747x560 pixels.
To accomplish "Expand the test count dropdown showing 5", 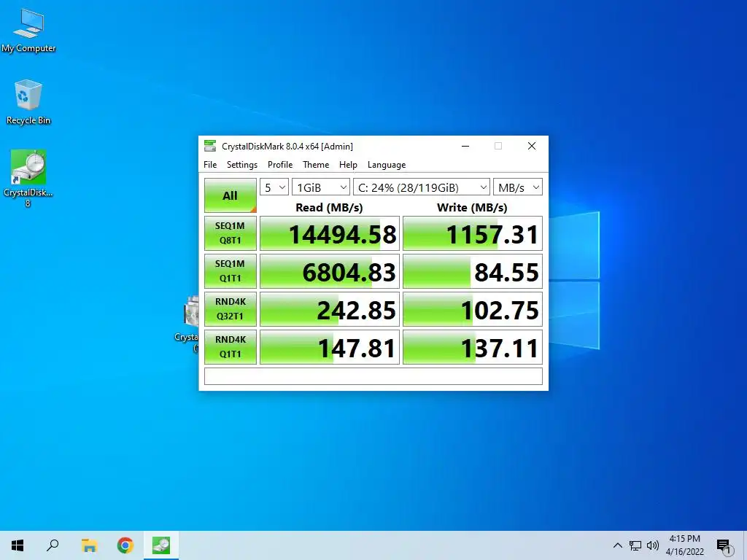I will (274, 187).
